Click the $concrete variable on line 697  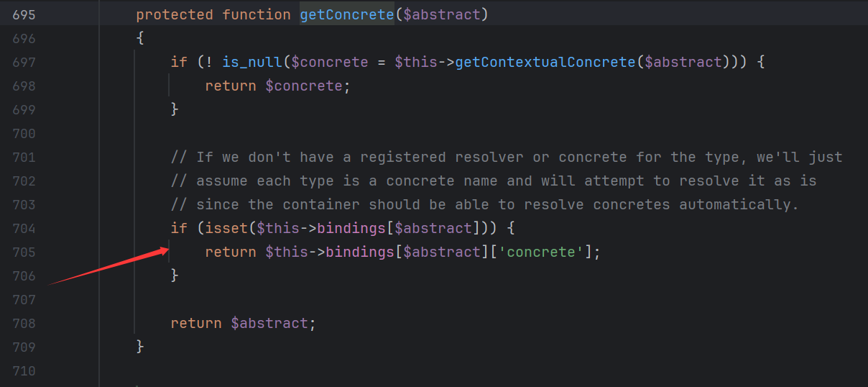coord(329,63)
